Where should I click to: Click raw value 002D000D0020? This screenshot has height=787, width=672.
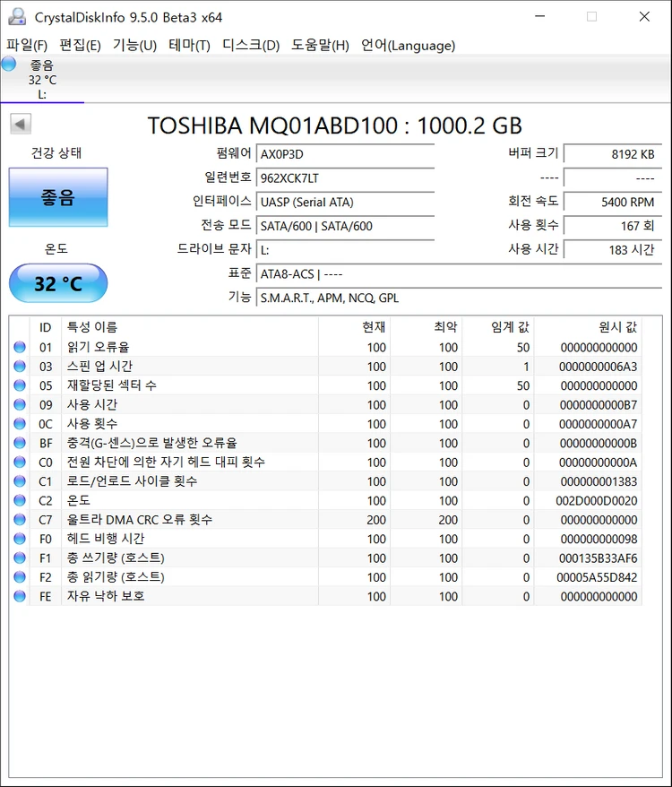[x=596, y=500]
